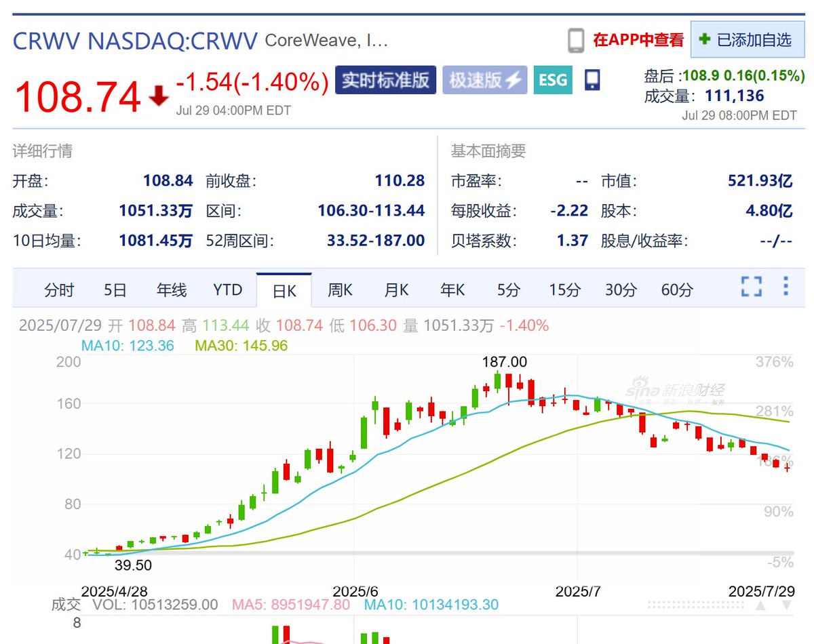Click the large 108.74 last price
The height and width of the screenshot is (644, 814).
(x=77, y=96)
